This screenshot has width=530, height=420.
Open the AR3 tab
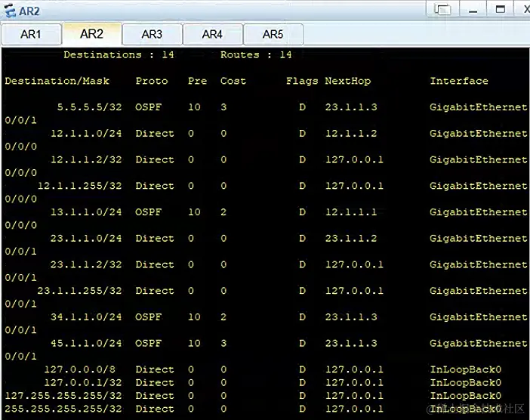click(x=152, y=34)
